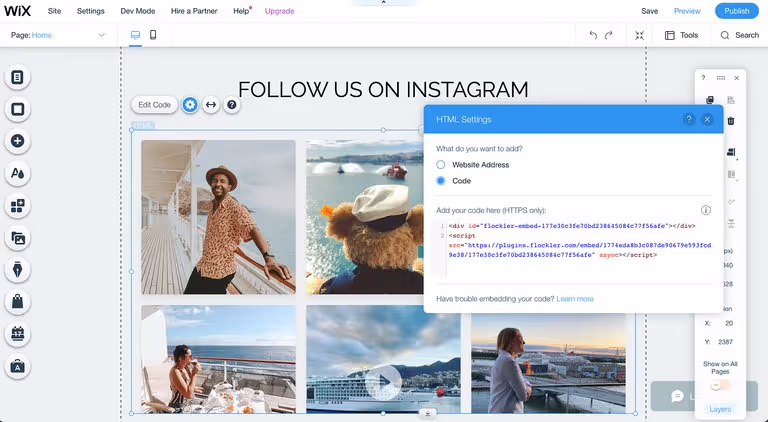Click the blue Publish button

737,11
